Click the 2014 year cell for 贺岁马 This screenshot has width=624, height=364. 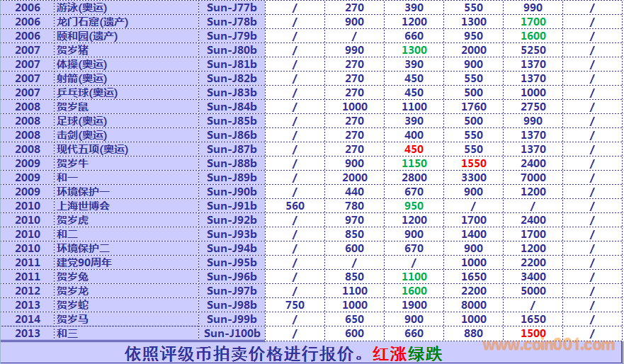28,319
